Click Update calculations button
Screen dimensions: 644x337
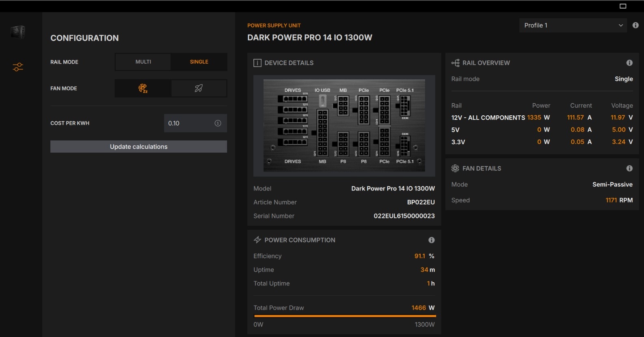pyautogui.click(x=138, y=147)
